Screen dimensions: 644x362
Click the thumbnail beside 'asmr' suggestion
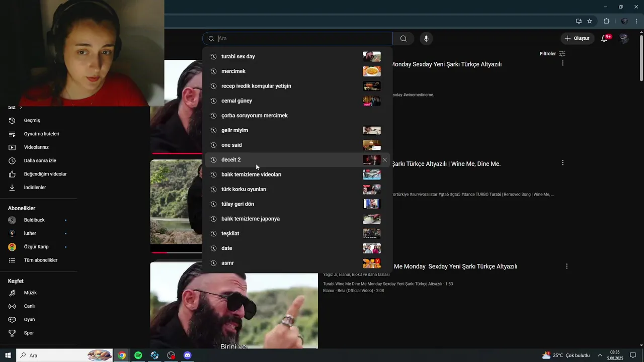[372, 263]
